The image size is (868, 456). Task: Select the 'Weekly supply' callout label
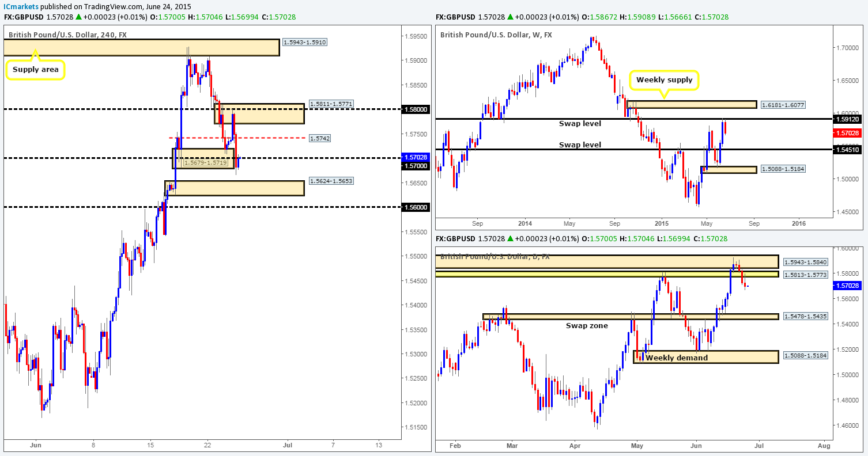[664, 81]
